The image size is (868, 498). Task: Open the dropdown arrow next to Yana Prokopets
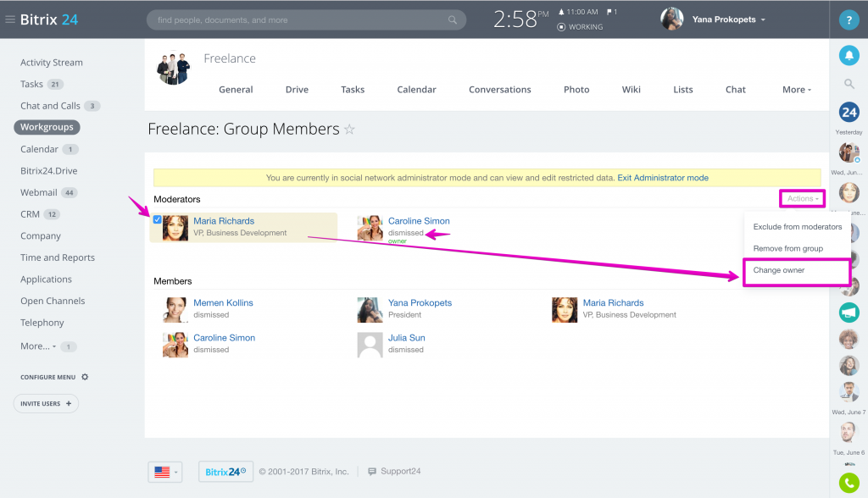(x=763, y=20)
